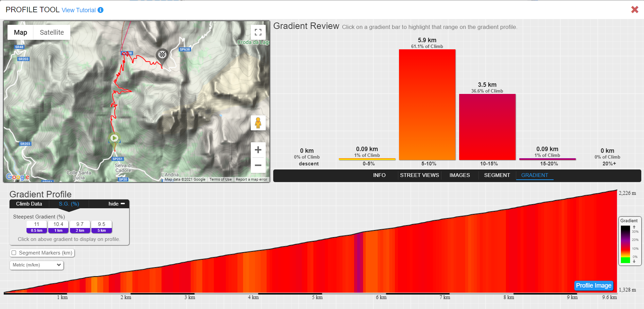Click Report a map error link
This screenshot has height=309, width=644.
[x=251, y=179]
